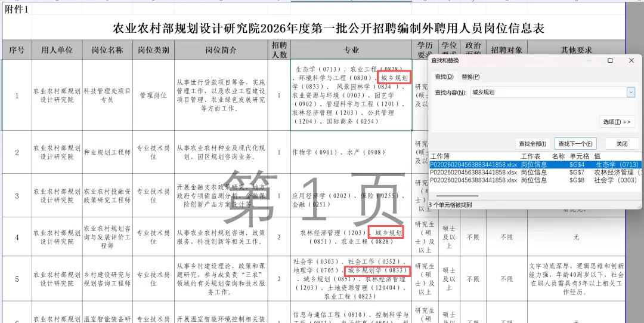Select the 招聘人数 cell of row 2
Viewport: 644px width, 323px height.
pyautogui.click(x=279, y=152)
